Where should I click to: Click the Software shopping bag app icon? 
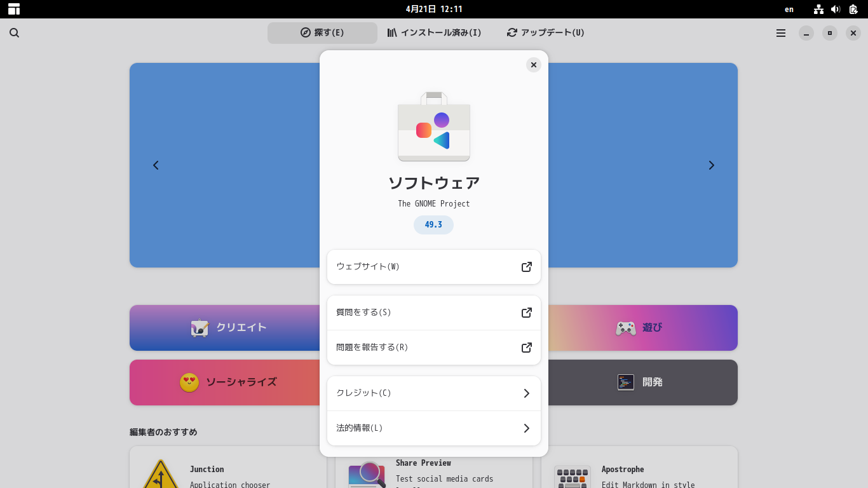[434, 126]
